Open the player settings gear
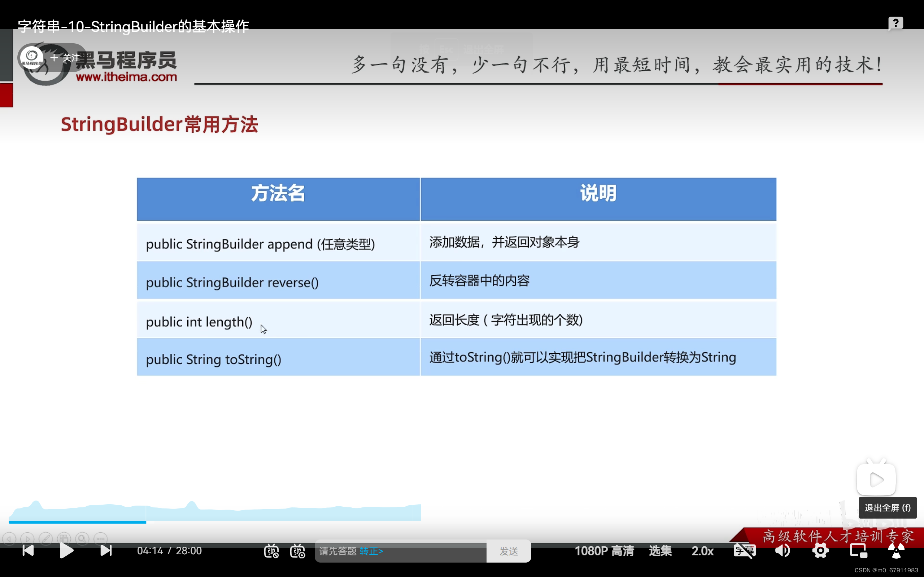 click(820, 551)
